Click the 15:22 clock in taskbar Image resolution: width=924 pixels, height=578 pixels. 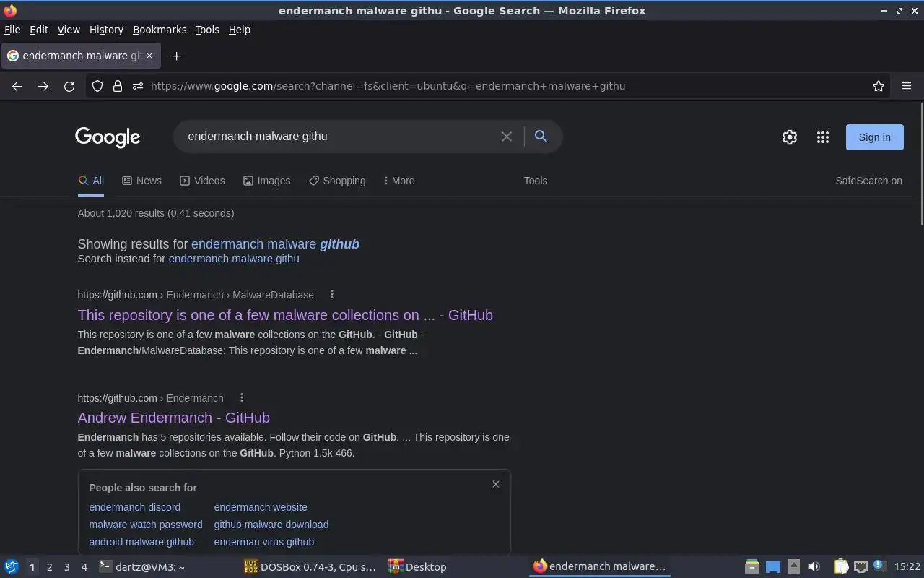click(907, 566)
